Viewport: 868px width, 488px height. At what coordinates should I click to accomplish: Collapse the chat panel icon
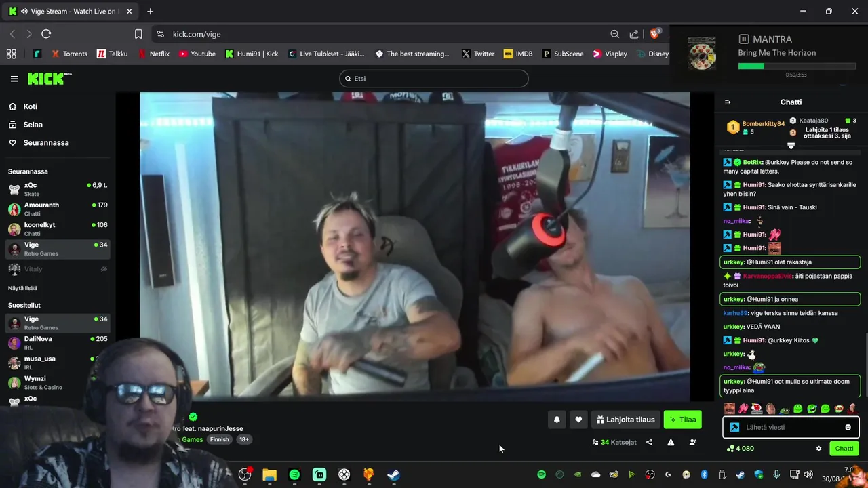point(728,102)
